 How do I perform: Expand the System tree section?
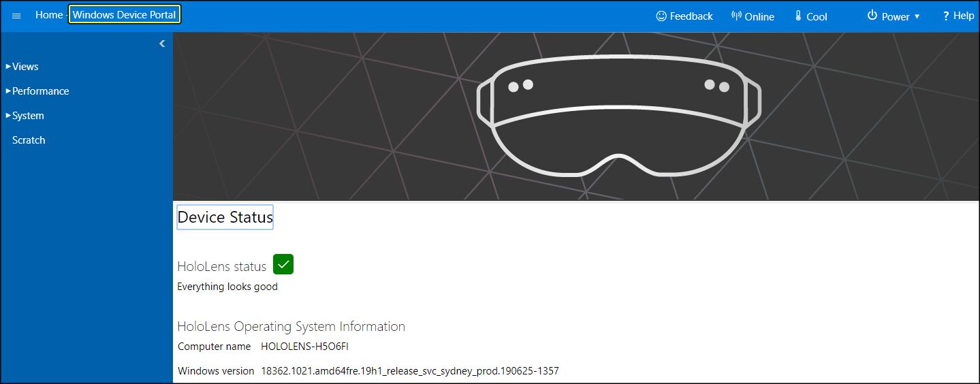(25, 116)
